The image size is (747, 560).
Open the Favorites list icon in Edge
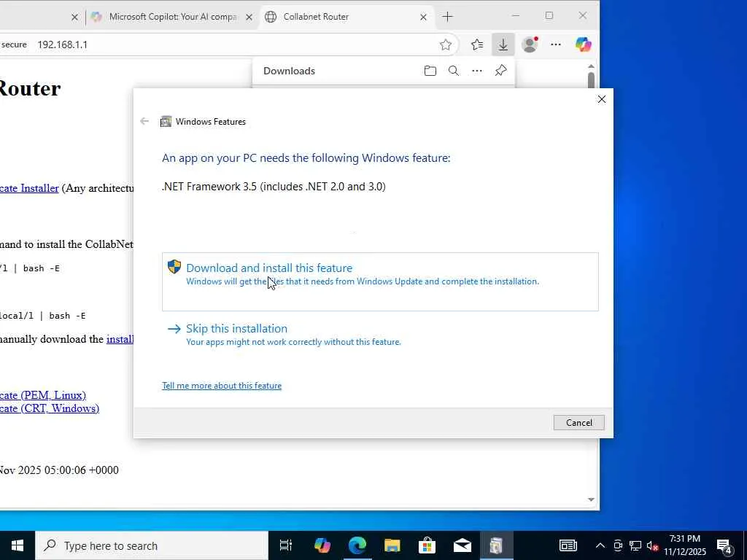tap(477, 44)
